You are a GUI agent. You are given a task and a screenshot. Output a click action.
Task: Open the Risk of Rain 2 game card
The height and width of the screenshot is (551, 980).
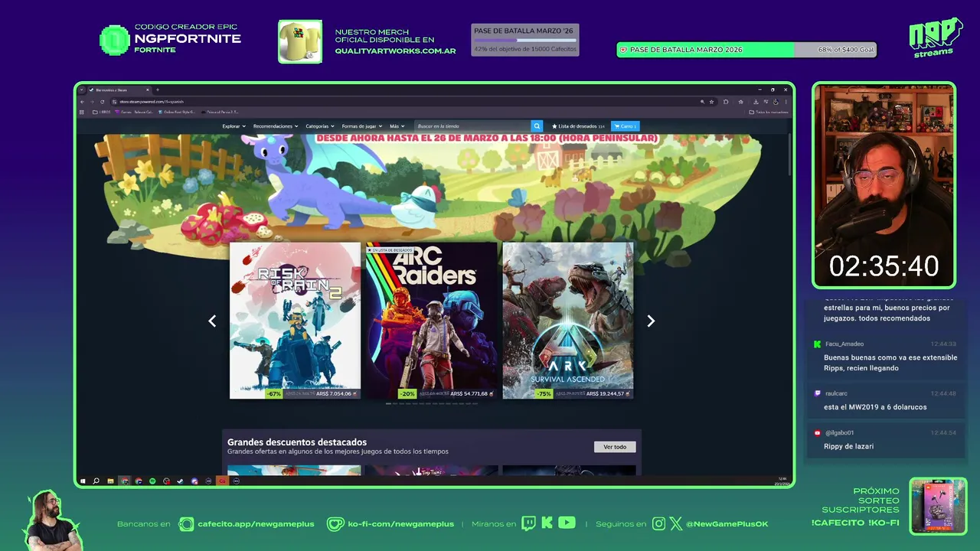point(295,321)
